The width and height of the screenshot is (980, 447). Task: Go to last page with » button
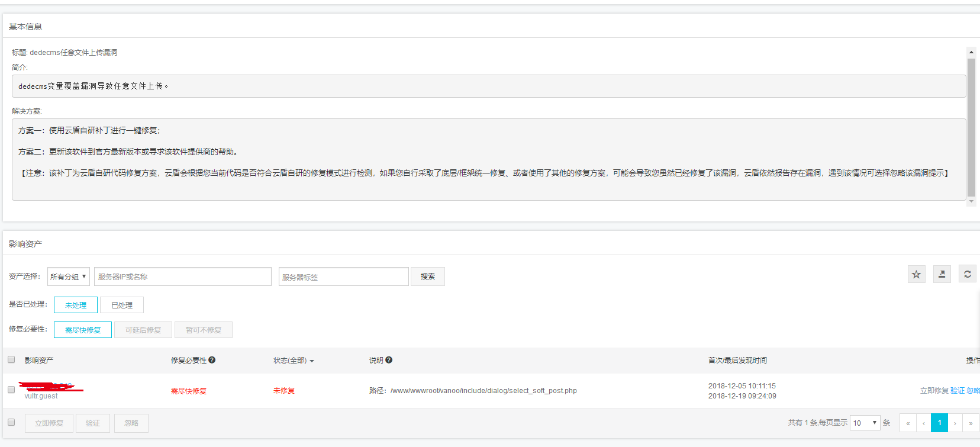pyautogui.click(x=971, y=423)
